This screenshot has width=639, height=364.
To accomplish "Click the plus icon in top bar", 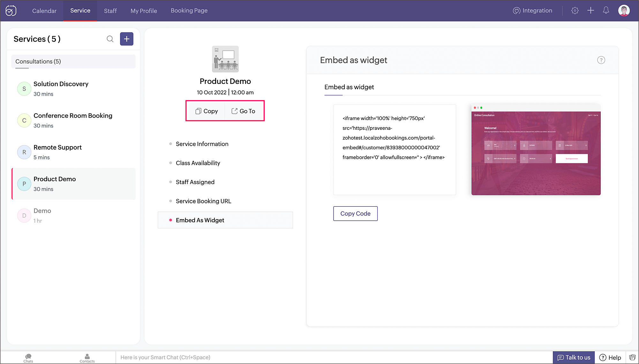I will pos(590,11).
